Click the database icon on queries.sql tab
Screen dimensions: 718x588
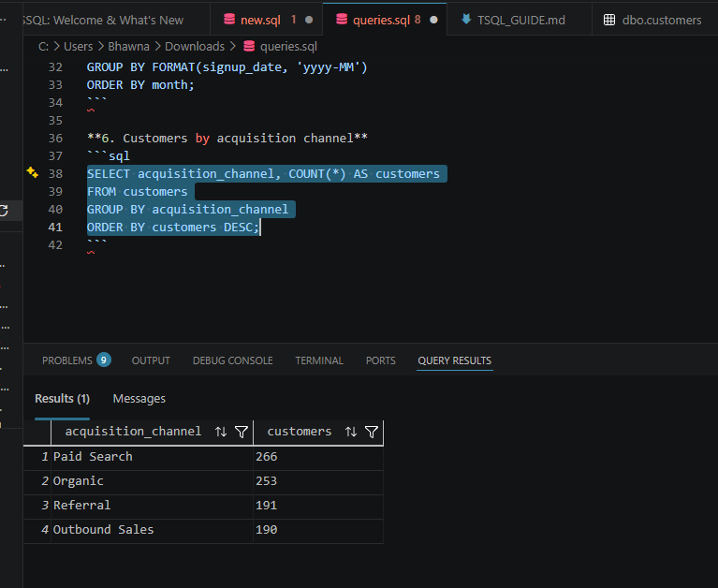(342, 20)
